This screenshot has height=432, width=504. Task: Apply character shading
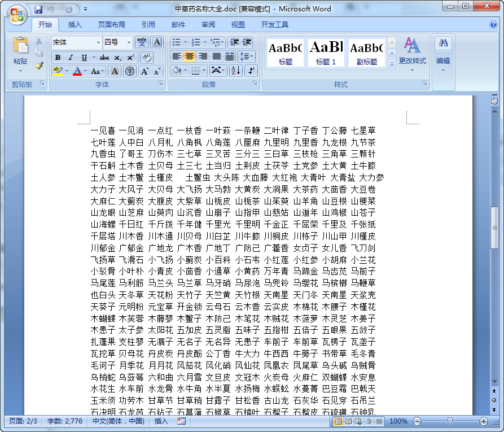click(x=115, y=71)
